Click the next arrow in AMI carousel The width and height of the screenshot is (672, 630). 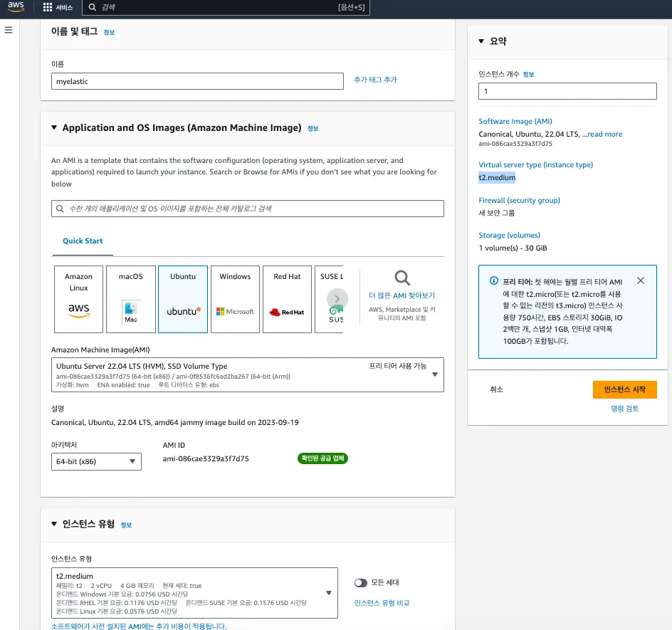point(337,299)
